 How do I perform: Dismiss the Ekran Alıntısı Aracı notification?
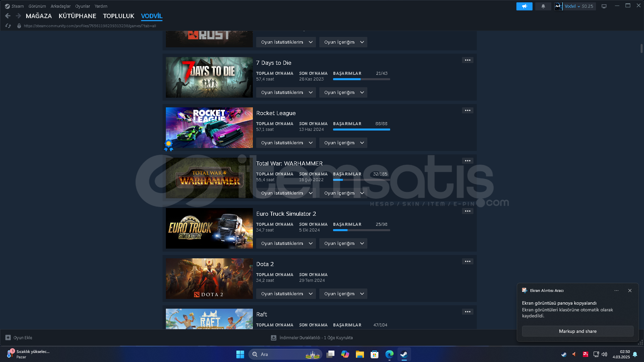click(x=630, y=291)
